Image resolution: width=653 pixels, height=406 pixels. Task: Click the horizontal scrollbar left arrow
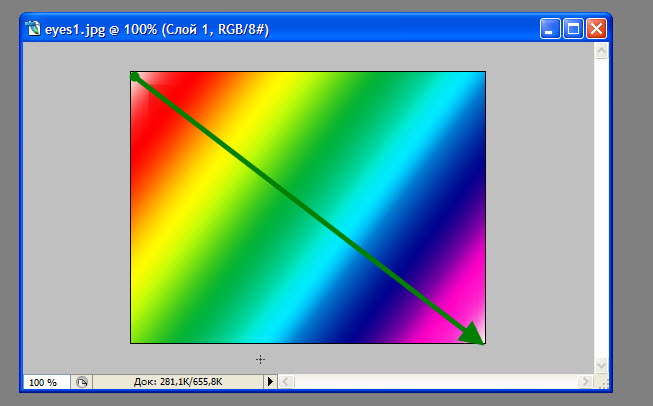tap(286, 381)
